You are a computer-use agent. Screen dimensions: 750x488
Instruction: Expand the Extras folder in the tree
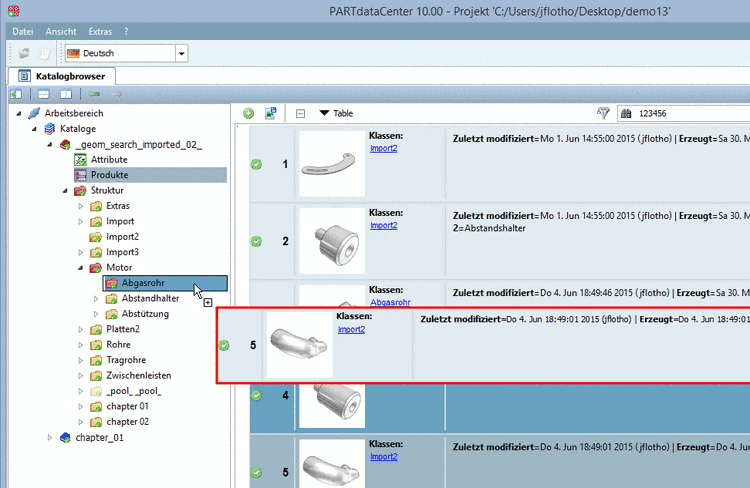(x=80, y=206)
